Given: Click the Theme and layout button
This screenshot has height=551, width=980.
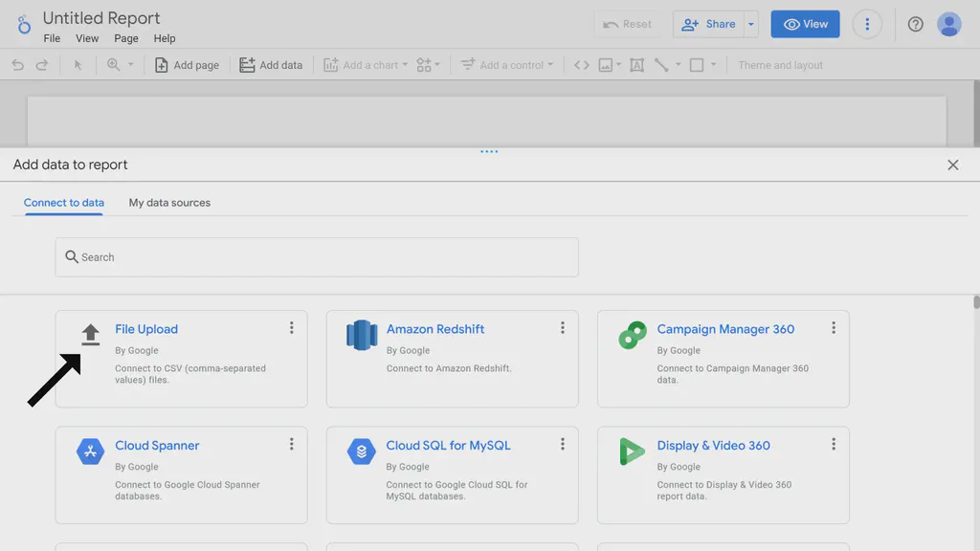Looking at the screenshot, I should (780, 64).
